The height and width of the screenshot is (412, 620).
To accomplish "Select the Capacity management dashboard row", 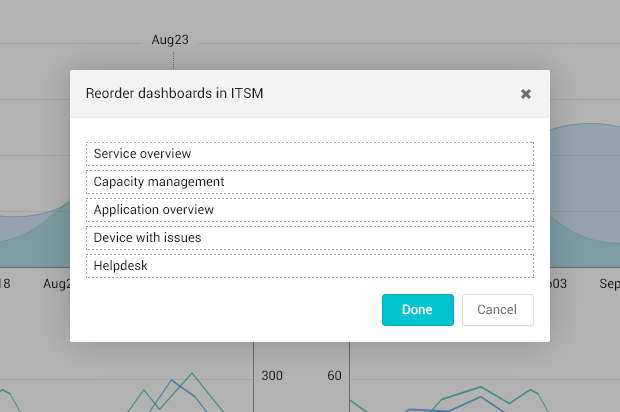I will click(309, 182).
